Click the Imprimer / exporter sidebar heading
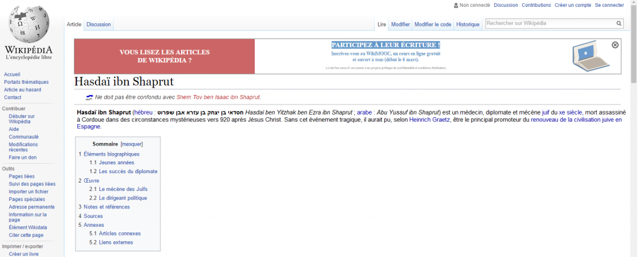 (22, 246)
